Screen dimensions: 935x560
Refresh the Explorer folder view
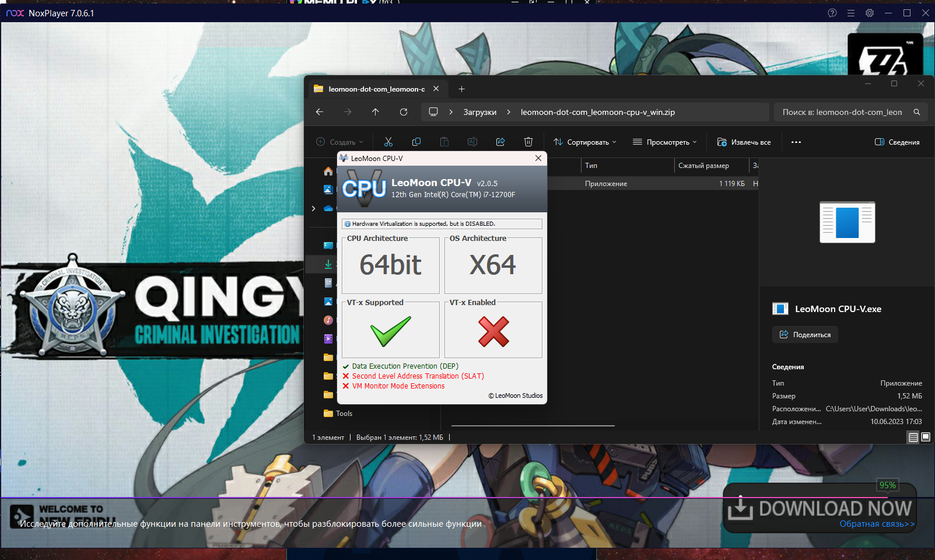404,112
